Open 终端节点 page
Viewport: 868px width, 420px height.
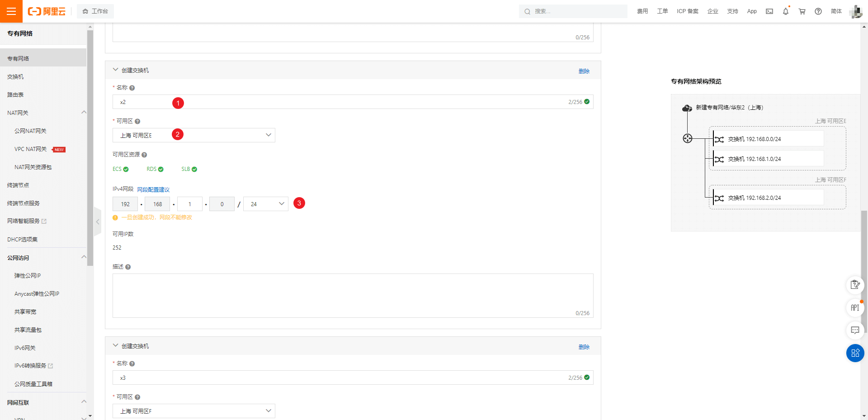(x=18, y=185)
